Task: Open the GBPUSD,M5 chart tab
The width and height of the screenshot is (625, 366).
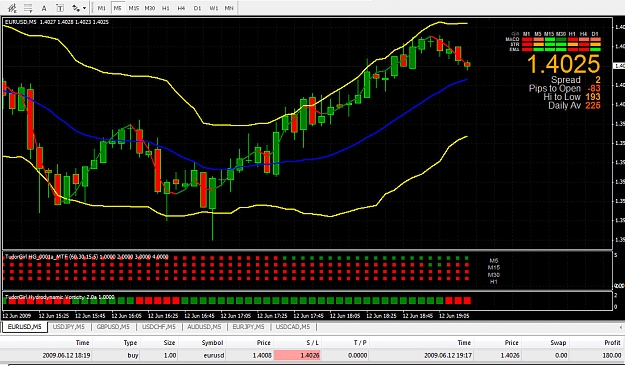Action: point(113,327)
